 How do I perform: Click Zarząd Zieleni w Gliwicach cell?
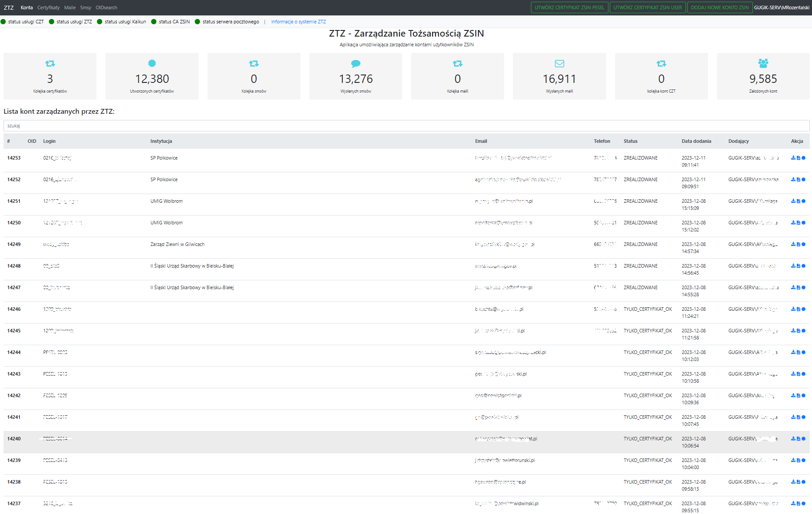[x=178, y=244]
